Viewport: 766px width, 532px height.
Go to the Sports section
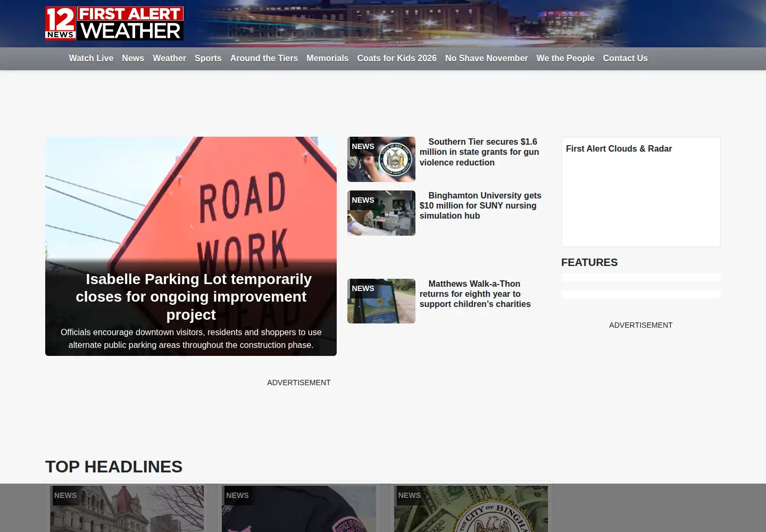pyautogui.click(x=208, y=58)
